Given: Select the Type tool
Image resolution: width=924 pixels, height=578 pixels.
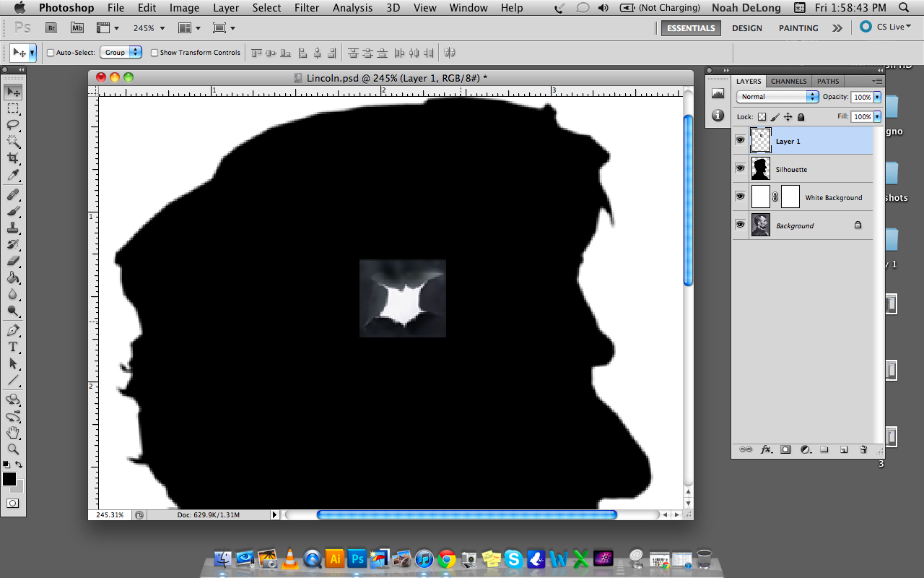Looking at the screenshot, I should [13, 347].
